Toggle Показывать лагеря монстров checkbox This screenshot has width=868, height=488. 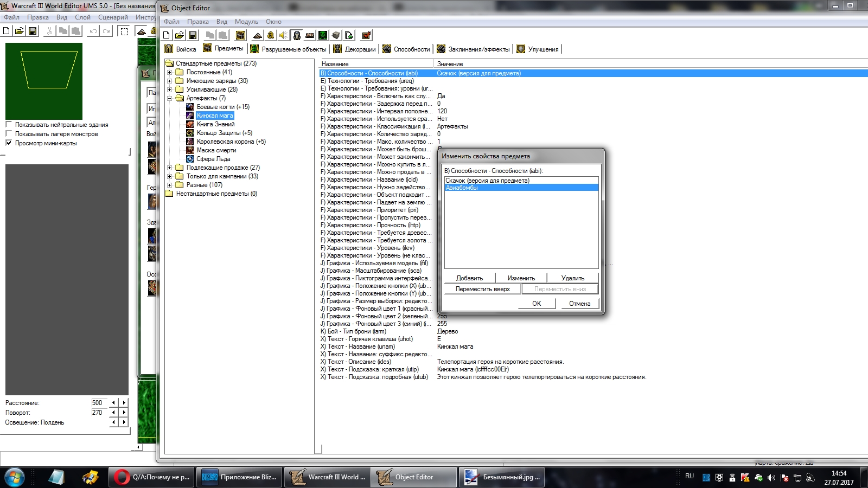(x=9, y=134)
